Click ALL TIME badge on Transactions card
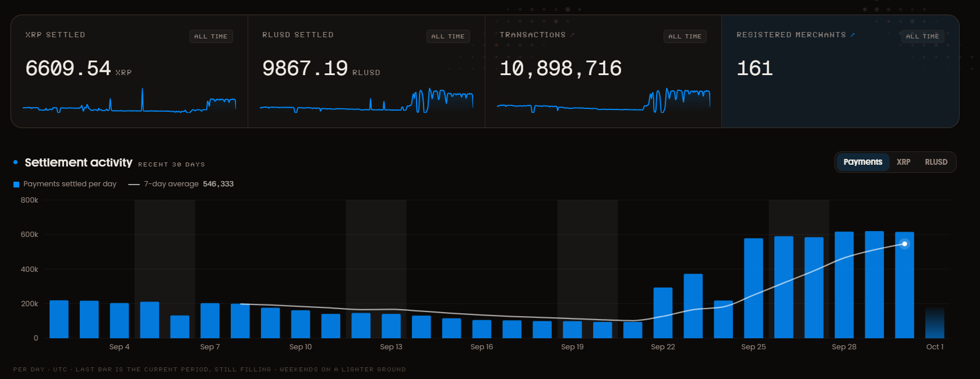The image size is (980, 379). coord(685,36)
